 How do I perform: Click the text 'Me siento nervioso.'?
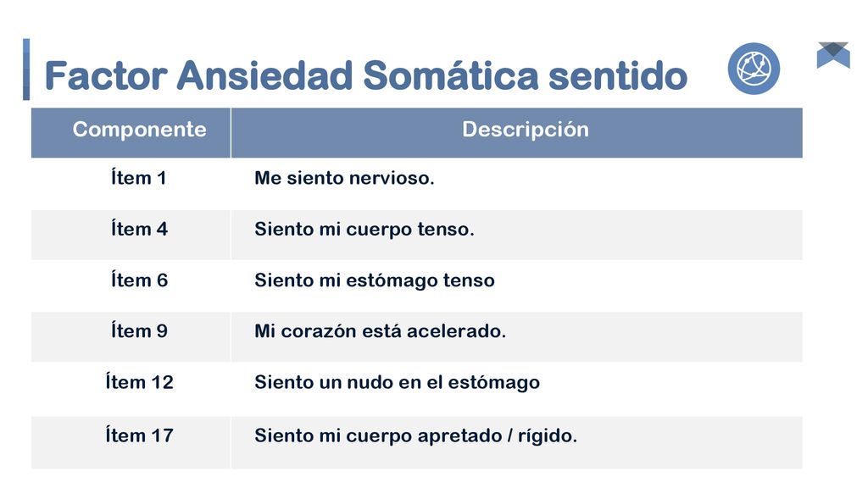click(x=344, y=178)
